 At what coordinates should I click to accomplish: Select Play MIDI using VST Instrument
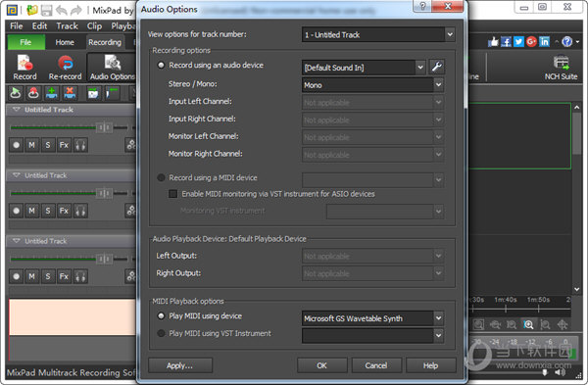click(x=161, y=333)
